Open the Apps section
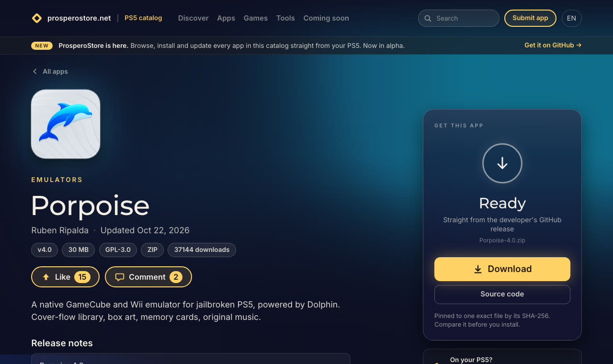This screenshot has width=613, height=364. pos(226,18)
